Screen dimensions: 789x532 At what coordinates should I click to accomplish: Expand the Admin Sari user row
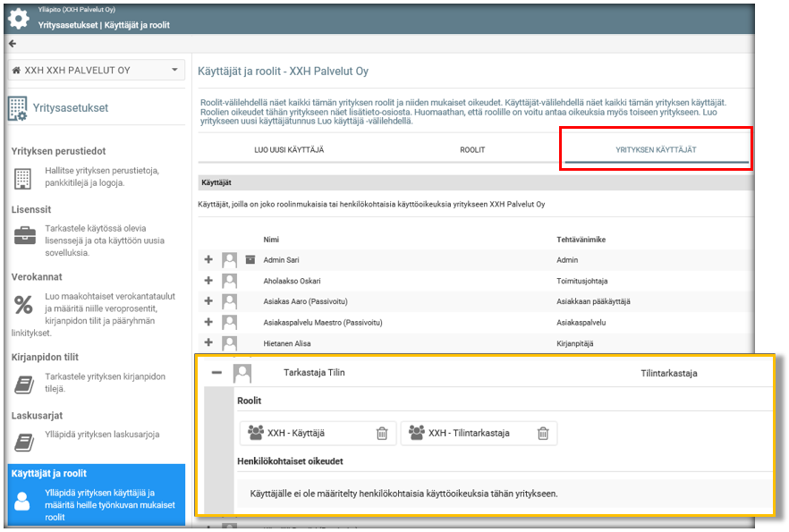tap(209, 259)
